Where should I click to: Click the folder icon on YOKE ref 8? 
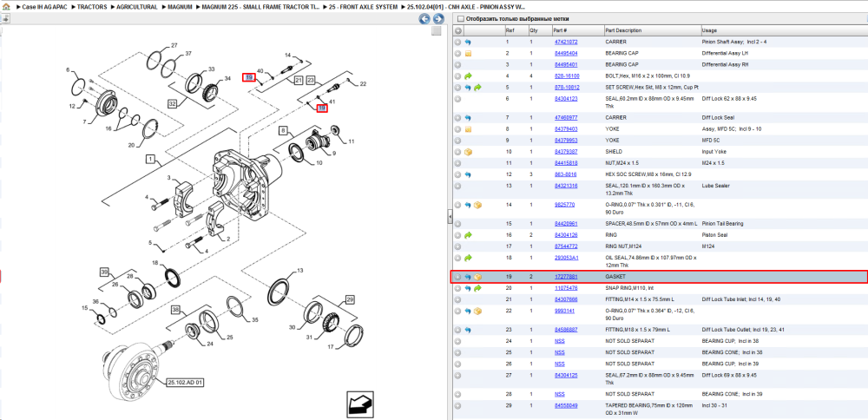point(468,129)
